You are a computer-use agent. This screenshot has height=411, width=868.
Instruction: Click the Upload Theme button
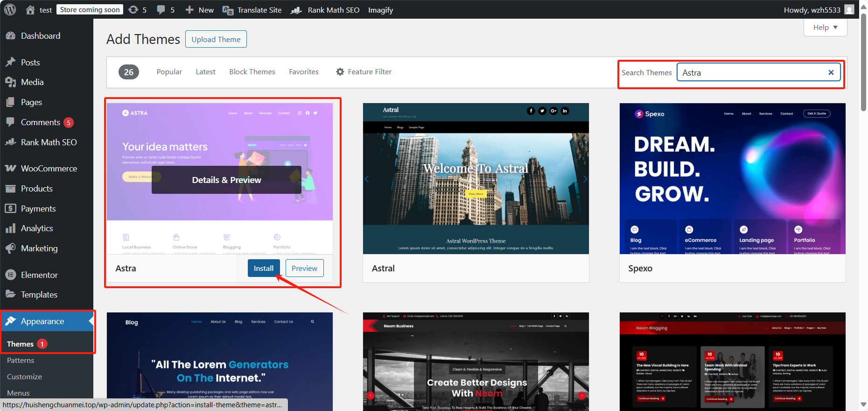pyautogui.click(x=216, y=39)
